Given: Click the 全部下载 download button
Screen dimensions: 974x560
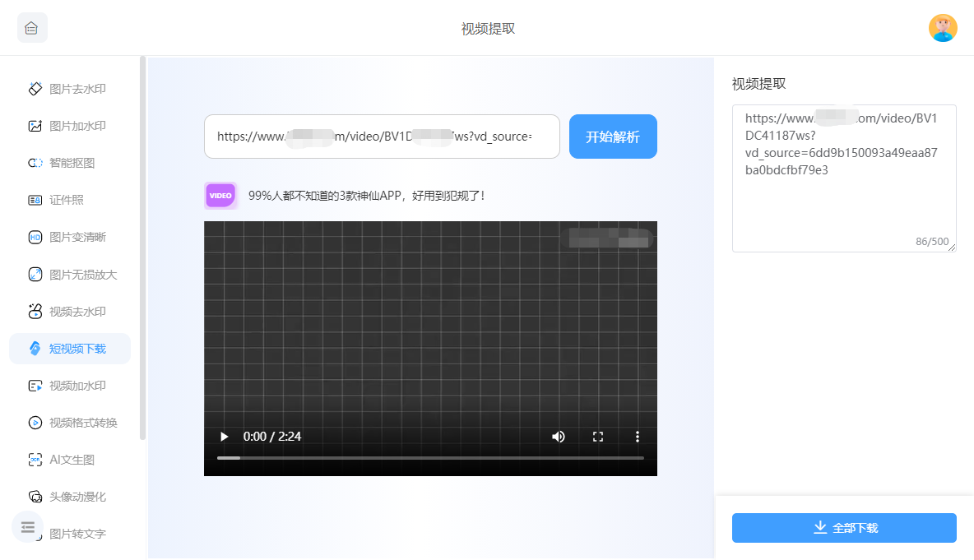Looking at the screenshot, I should point(844,528).
